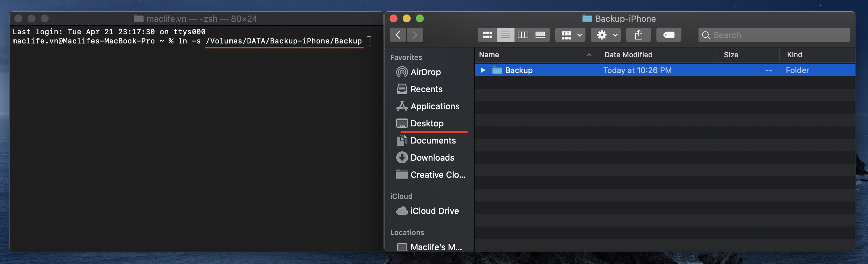Open the gear Action menu

point(605,35)
